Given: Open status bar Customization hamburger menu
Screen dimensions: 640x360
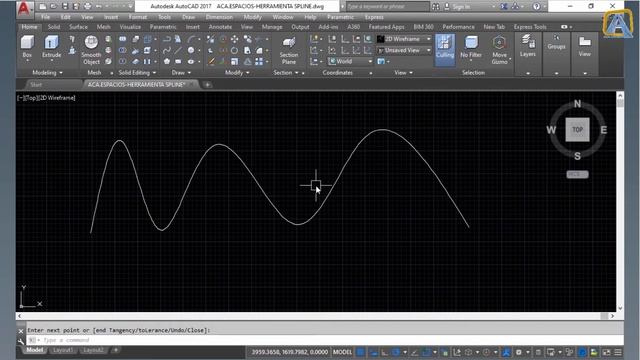Looking at the screenshot, I should 618,352.
